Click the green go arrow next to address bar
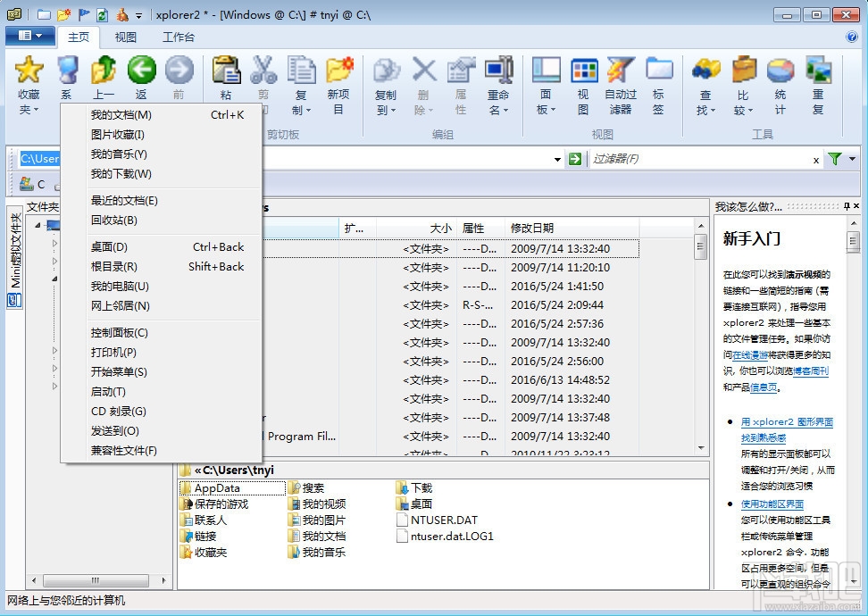This screenshot has width=868, height=616. pos(574,159)
